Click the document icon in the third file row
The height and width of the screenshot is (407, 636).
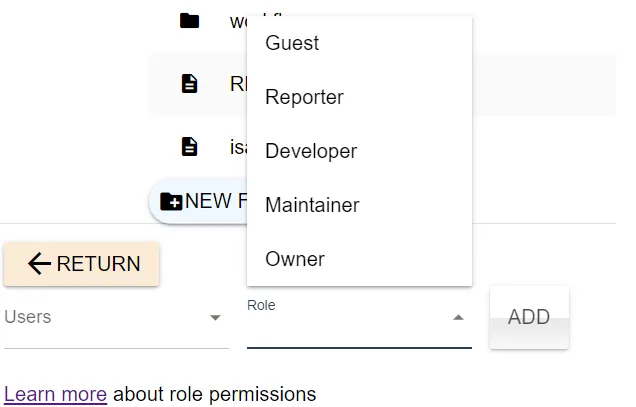(x=189, y=147)
